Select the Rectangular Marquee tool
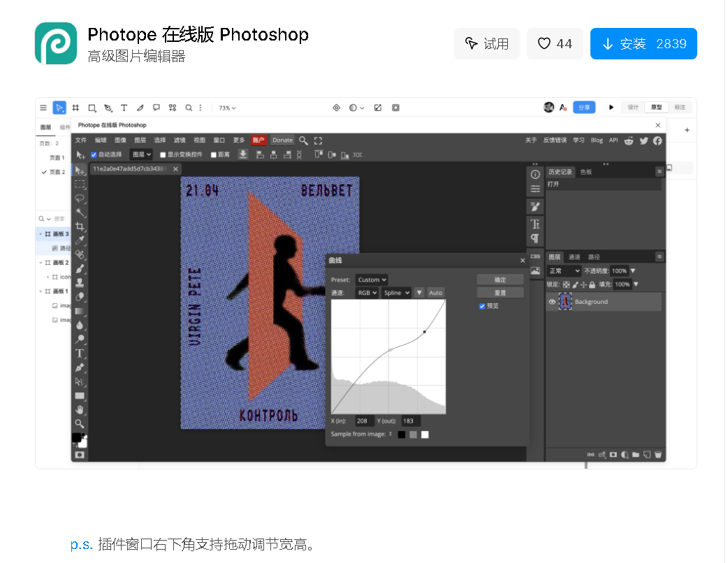 click(80, 184)
